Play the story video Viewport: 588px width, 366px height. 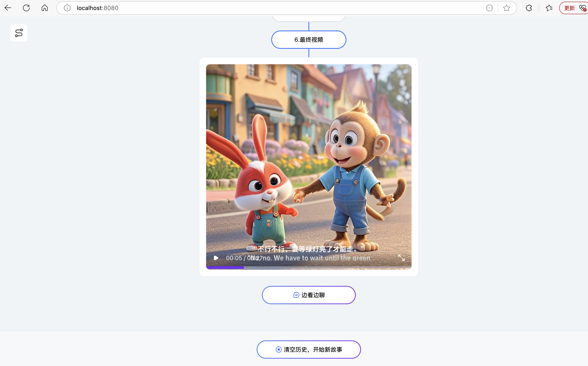coord(216,258)
